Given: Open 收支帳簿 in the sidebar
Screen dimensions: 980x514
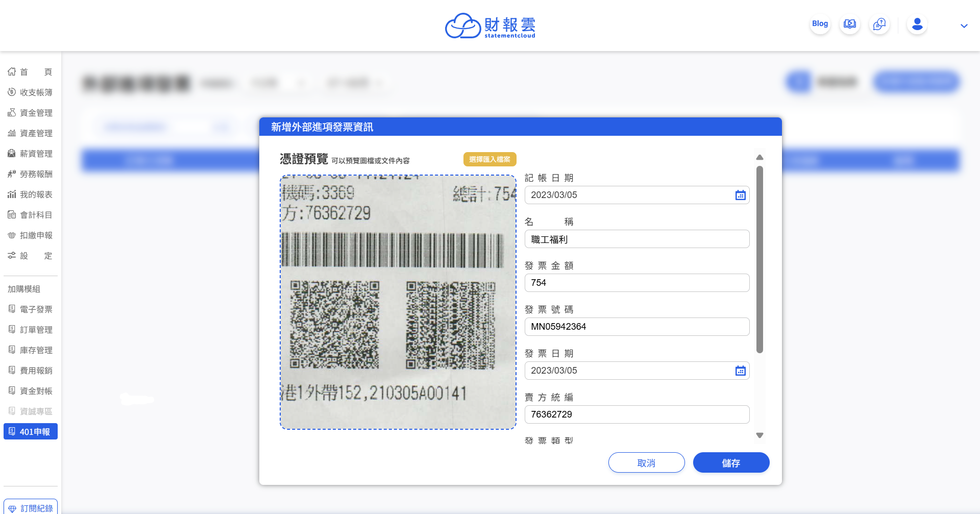Looking at the screenshot, I should pos(30,92).
